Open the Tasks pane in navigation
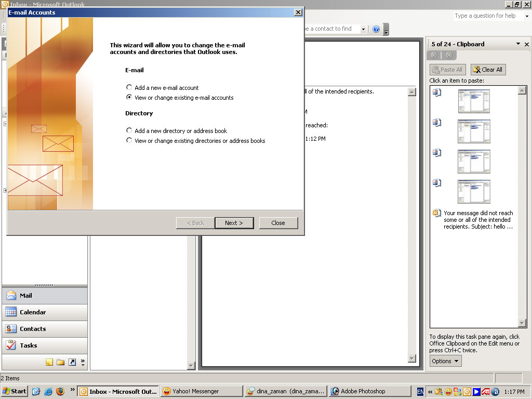 (45, 345)
